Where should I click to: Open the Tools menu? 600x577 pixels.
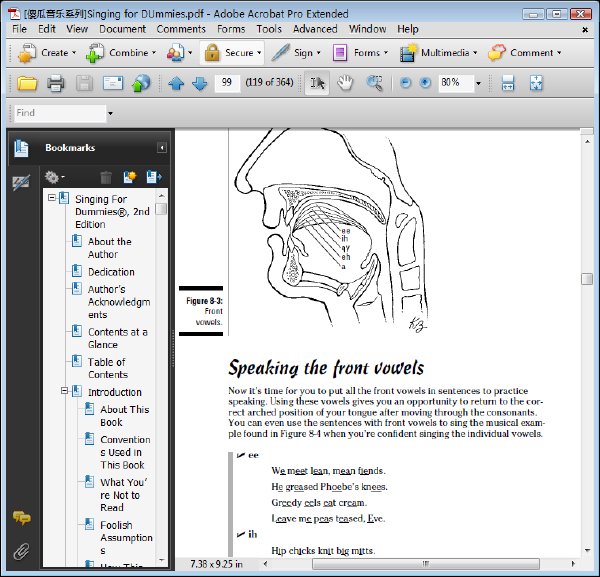269,29
